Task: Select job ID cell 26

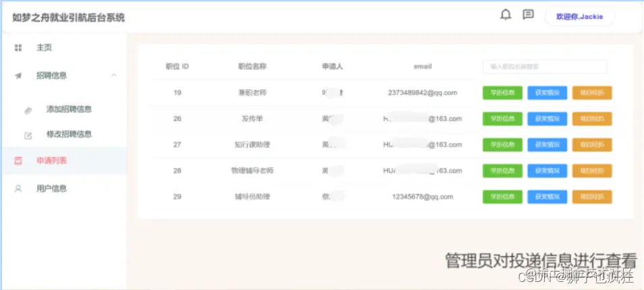Action: tap(177, 119)
